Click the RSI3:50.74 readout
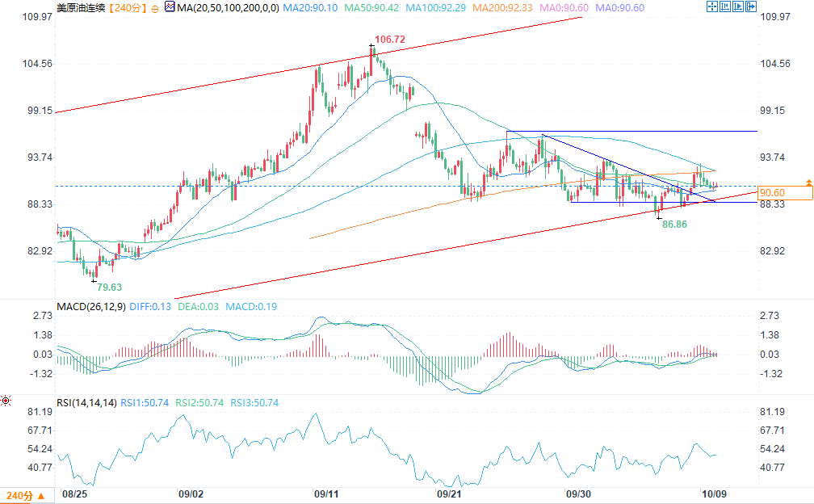 [x=255, y=403]
